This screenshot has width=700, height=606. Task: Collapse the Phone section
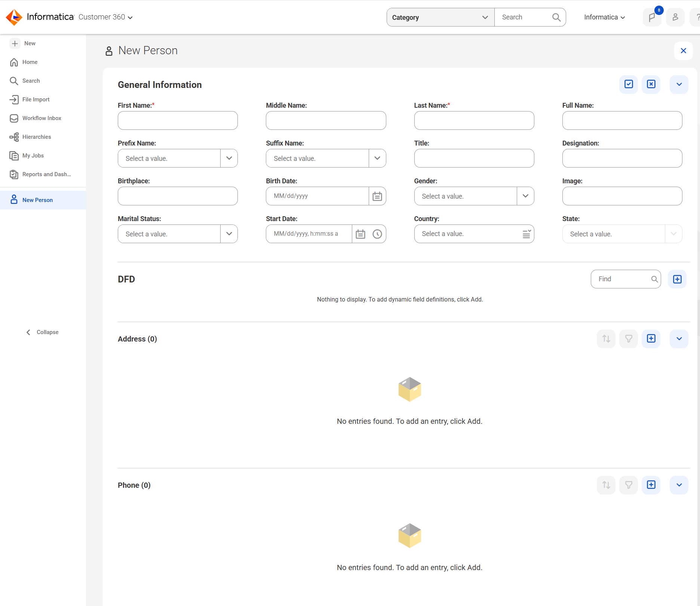tap(679, 485)
